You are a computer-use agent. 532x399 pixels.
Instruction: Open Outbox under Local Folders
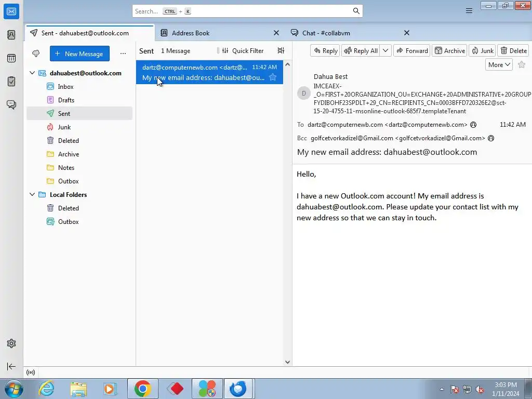coord(79,221)
